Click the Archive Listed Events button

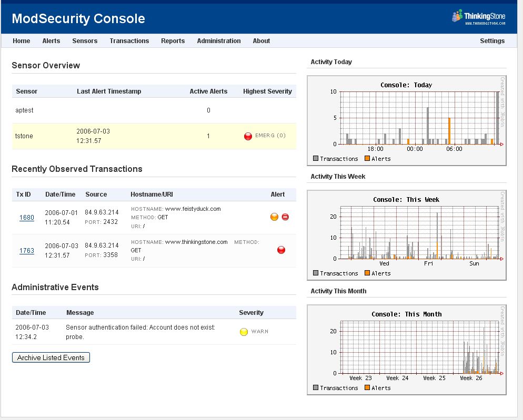[51, 357]
